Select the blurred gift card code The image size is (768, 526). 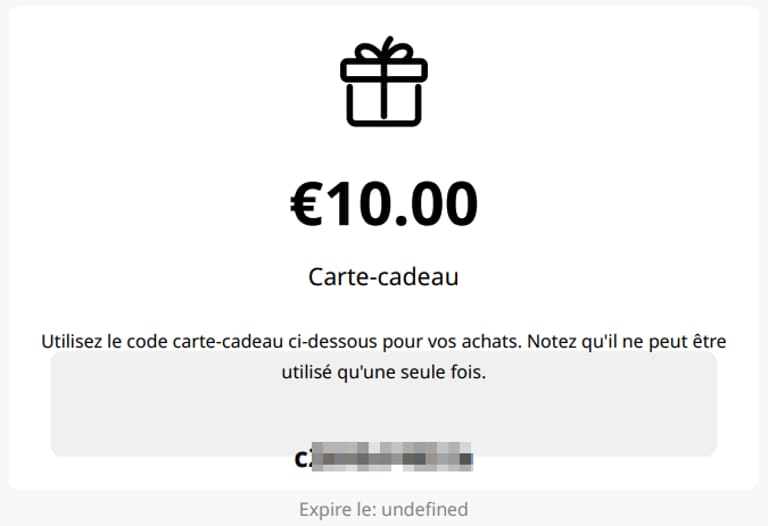pos(390,459)
